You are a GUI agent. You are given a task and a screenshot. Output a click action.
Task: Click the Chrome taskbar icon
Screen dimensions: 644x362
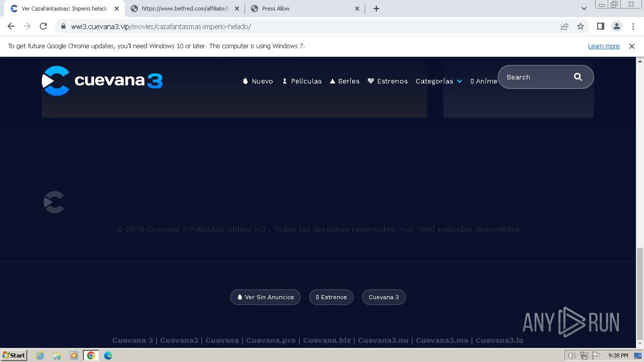pyautogui.click(x=91, y=355)
